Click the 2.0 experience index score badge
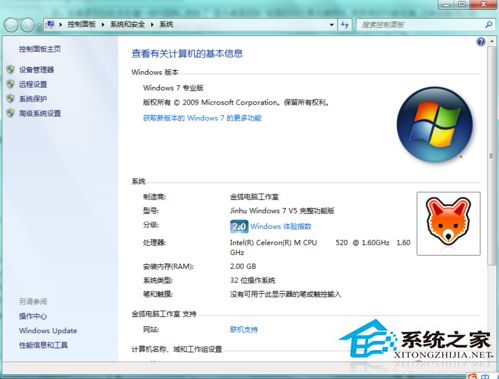Screen dimensions: 499x379 pos(239,227)
